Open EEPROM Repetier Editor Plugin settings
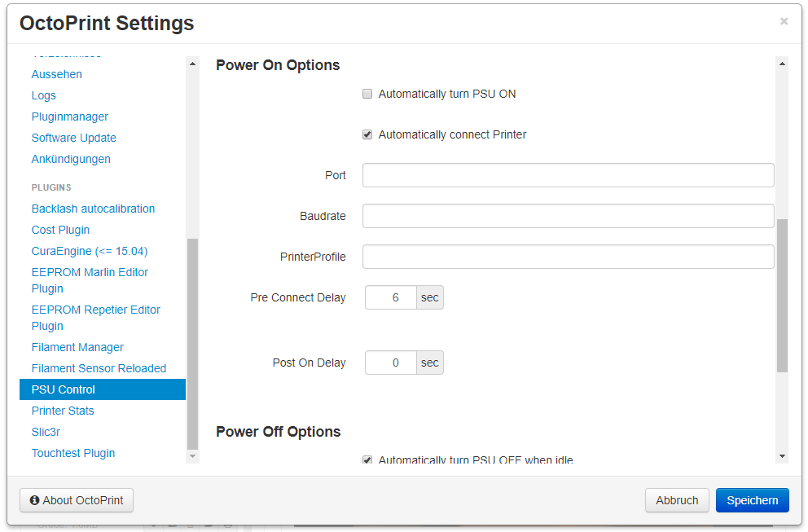 tap(96, 318)
